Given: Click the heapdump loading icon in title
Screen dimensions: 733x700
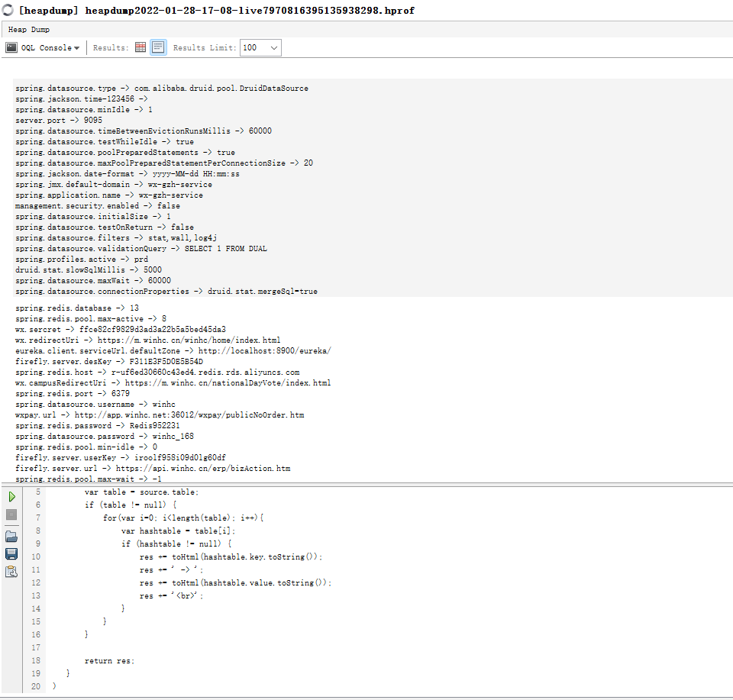Looking at the screenshot, I should [8, 11].
